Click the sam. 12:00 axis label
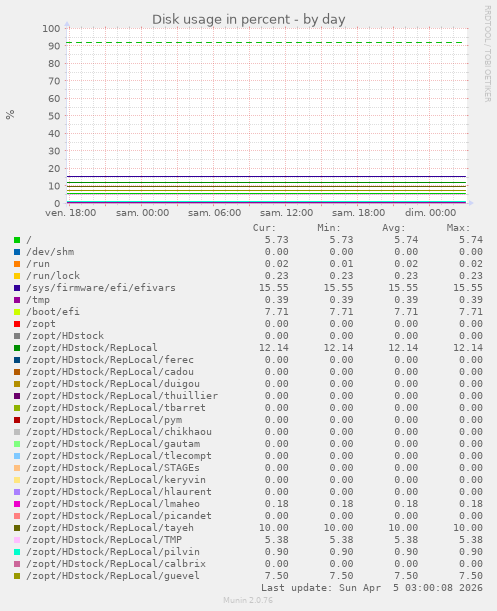The height and width of the screenshot is (611, 497). pyautogui.click(x=287, y=213)
